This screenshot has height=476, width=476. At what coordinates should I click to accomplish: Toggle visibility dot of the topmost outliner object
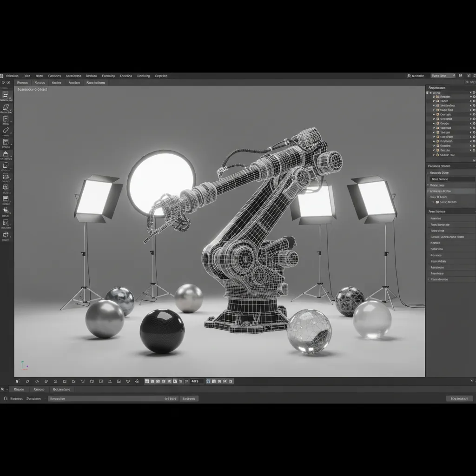click(x=473, y=93)
